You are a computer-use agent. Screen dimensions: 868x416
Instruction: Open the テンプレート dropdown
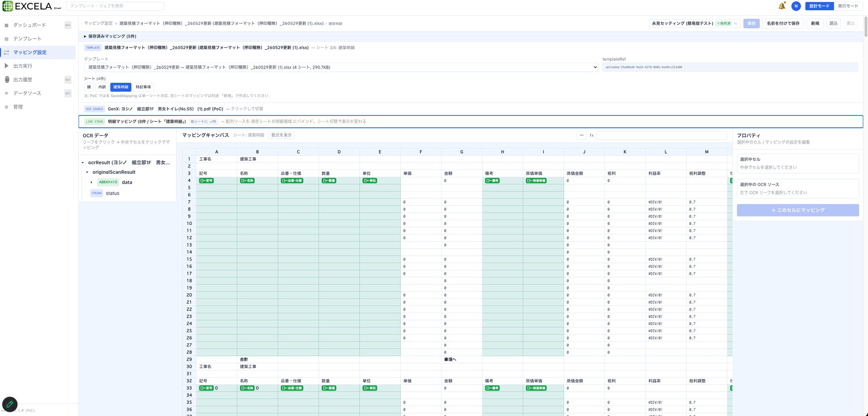(x=341, y=67)
